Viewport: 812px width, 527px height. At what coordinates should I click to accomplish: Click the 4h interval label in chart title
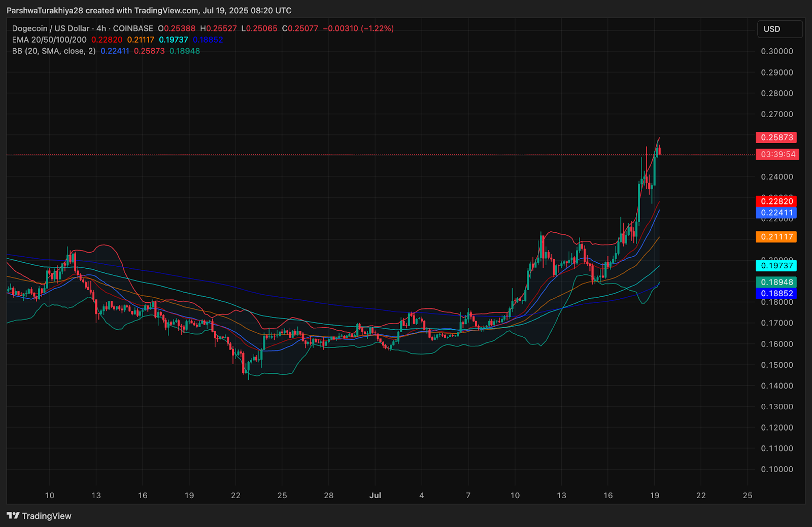[101, 28]
